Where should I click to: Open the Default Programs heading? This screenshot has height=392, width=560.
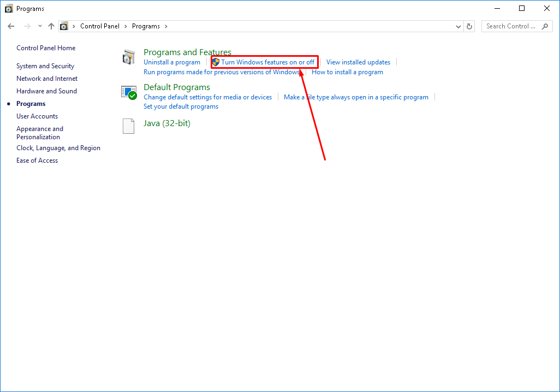tap(177, 87)
